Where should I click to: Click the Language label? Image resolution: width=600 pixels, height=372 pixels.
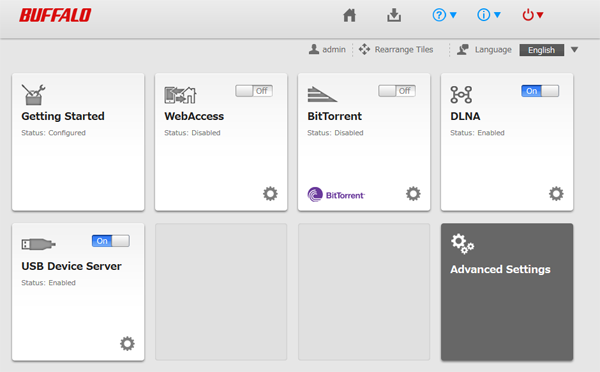coord(493,50)
